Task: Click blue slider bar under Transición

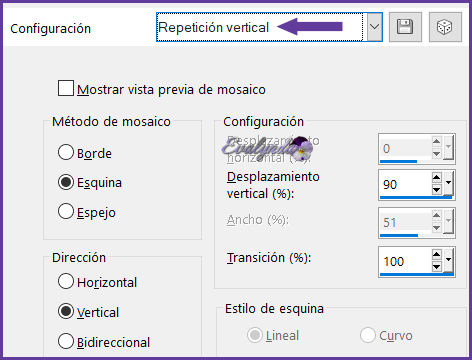Action: 417,274
